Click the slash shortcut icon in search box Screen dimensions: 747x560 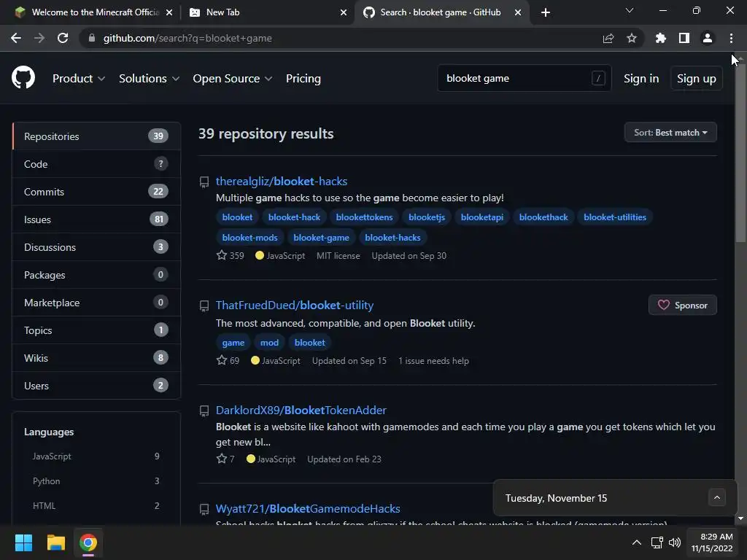click(x=598, y=78)
